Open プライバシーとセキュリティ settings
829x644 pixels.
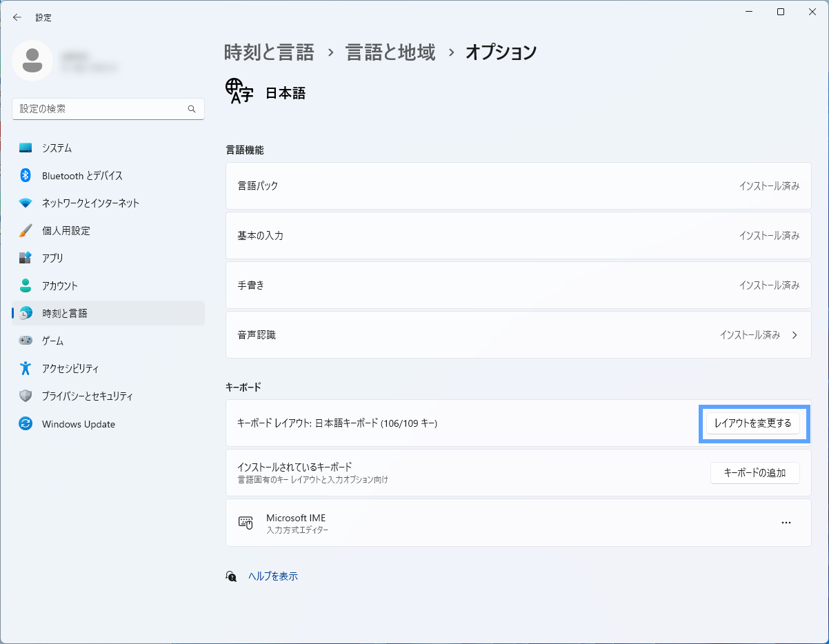click(x=108, y=396)
